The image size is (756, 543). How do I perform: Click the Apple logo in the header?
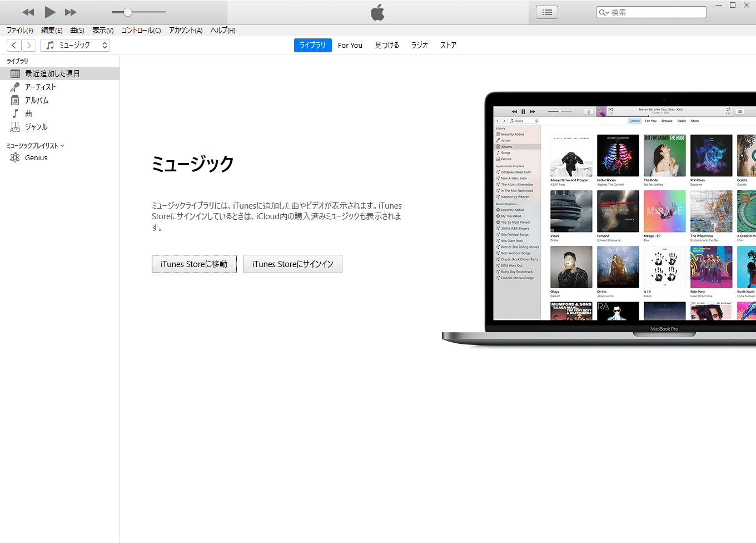377,12
